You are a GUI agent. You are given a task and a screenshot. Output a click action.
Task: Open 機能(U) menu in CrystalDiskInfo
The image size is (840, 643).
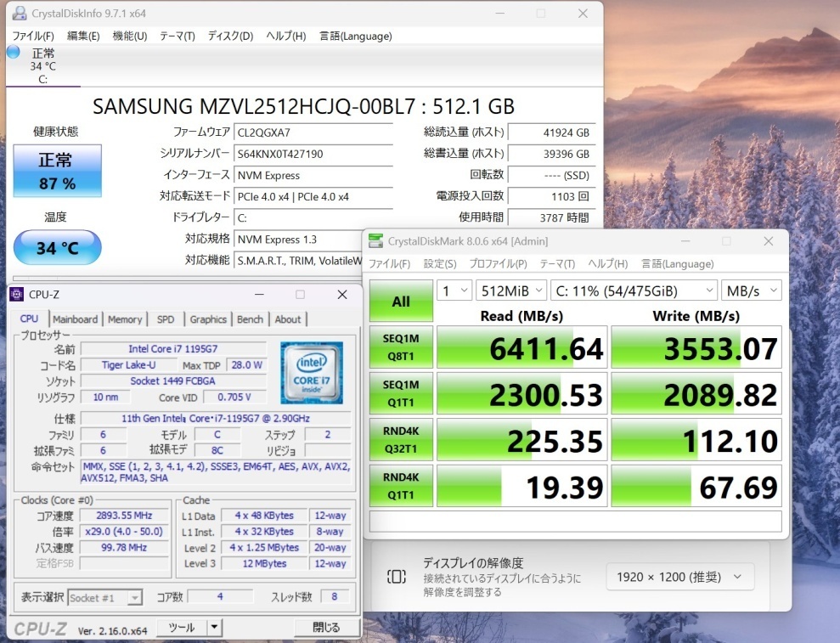coord(130,36)
